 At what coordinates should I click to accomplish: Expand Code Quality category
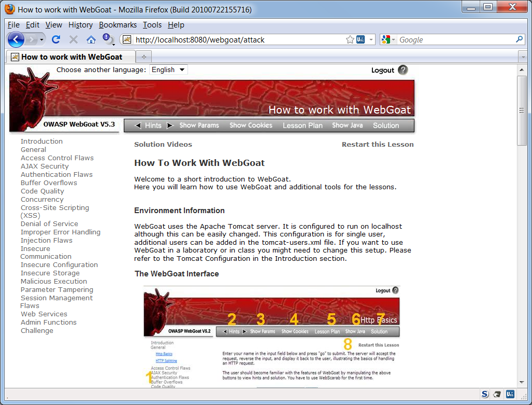pyautogui.click(x=42, y=191)
